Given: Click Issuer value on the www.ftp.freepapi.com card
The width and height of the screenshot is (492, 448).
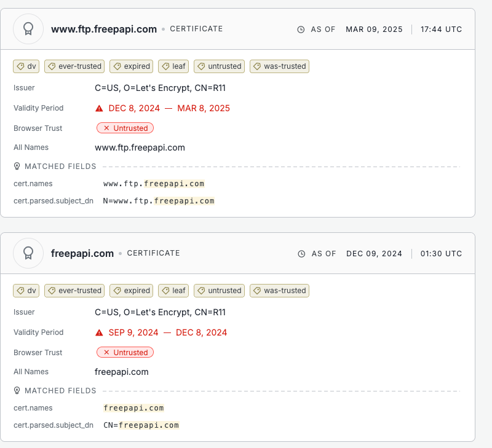Looking at the screenshot, I should 160,88.
